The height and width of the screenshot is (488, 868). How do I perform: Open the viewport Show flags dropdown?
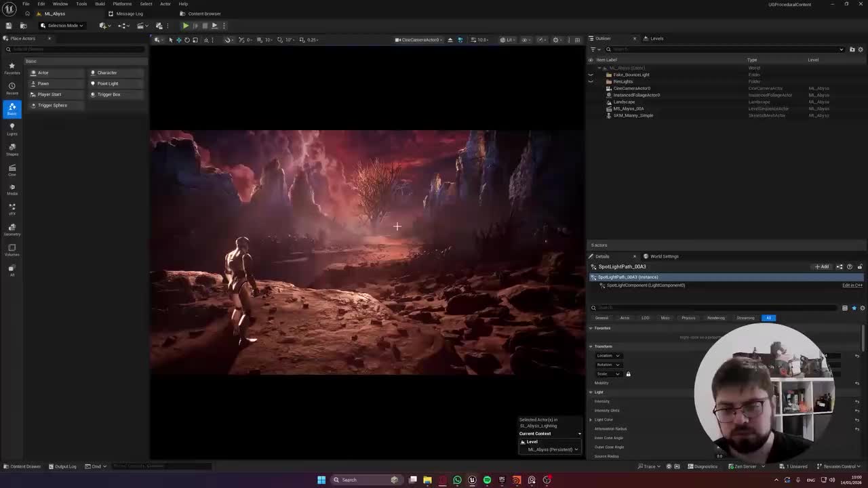525,39
